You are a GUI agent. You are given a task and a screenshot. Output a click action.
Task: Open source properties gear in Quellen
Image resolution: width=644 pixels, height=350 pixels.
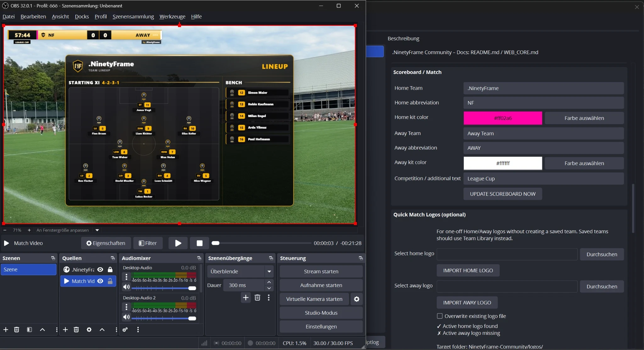click(89, 330)
